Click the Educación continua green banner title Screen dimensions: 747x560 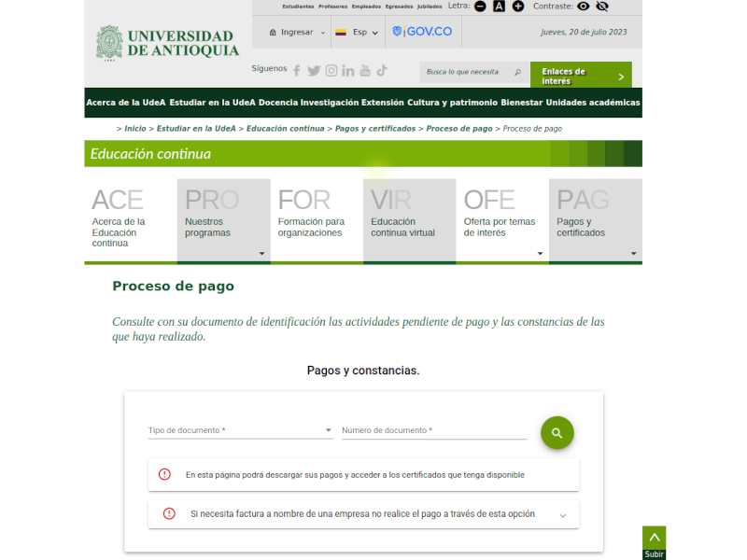pyautogui.click(x=150, y=154)
